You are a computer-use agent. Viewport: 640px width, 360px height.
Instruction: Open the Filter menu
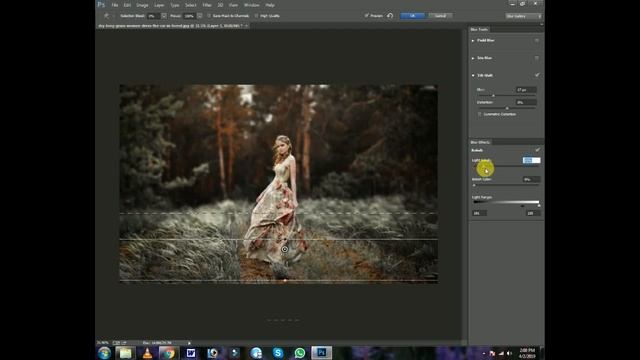207,5
